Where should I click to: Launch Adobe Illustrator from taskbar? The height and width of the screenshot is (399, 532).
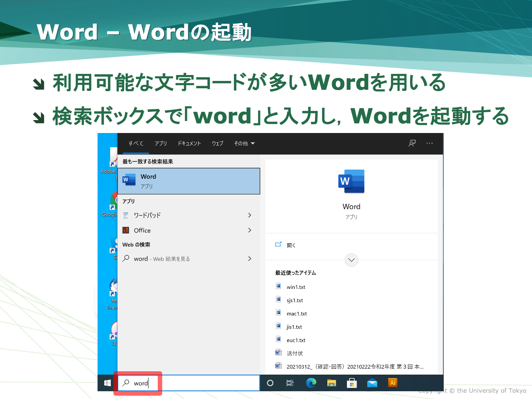(x=393, y=383)
